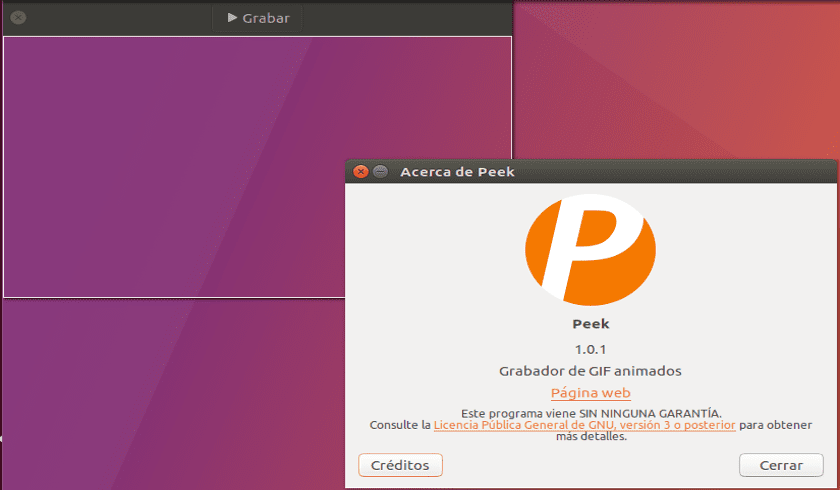Click the orange Peek logo
This screenshot has height=490, width=840.
click(590, 250)
